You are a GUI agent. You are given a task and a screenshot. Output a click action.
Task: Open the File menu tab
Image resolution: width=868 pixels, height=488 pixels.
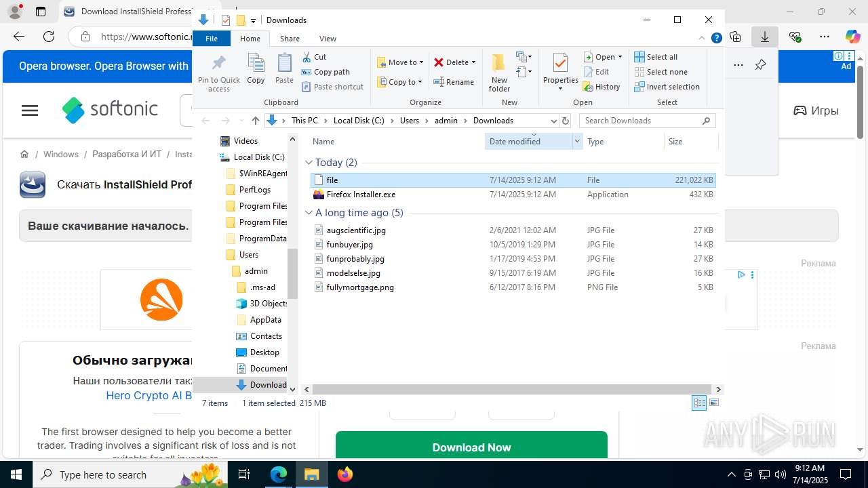click(212, 39)
